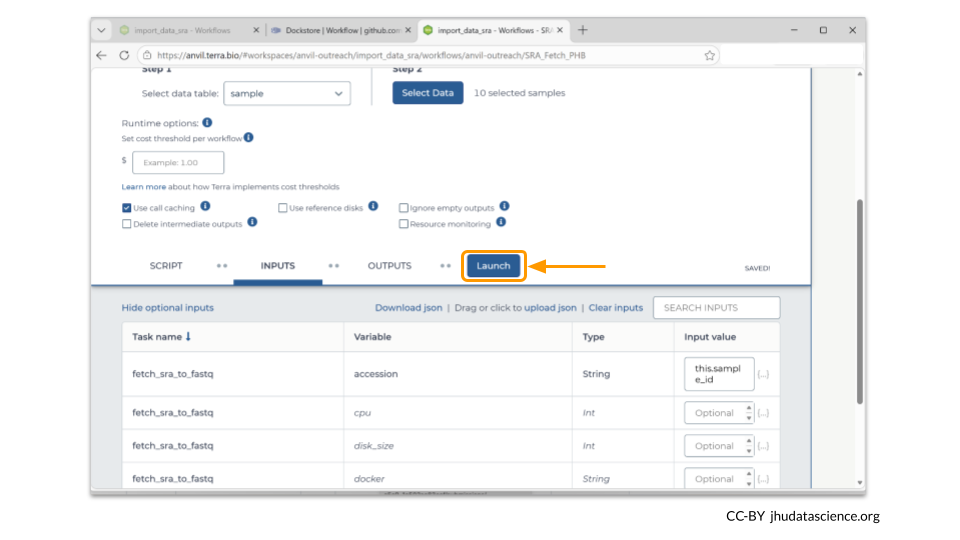The height and width of the screenshot is (540, 960).
Task: Show info for Resource monitoring
Action: pyautogui.click(x=501, y=222)
